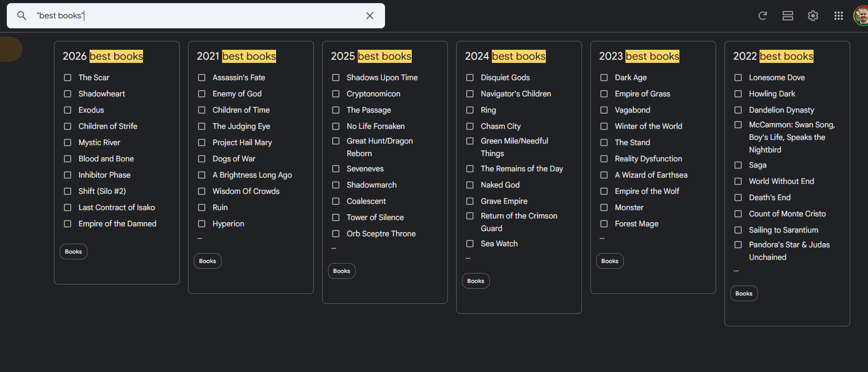Clear the search with the X icon
This screenshot has height=372, width=868.
click(x=370, y=16)
